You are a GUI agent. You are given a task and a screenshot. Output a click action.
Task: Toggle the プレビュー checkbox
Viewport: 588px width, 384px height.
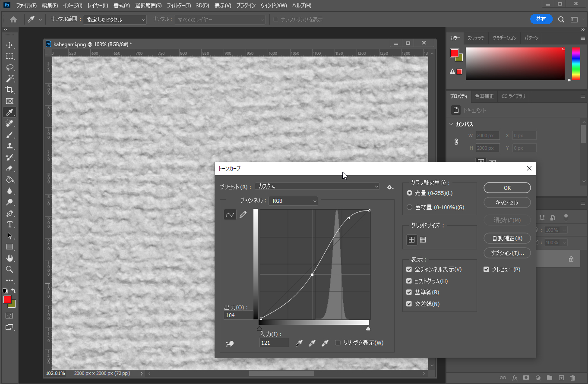[x=487, y=269]
